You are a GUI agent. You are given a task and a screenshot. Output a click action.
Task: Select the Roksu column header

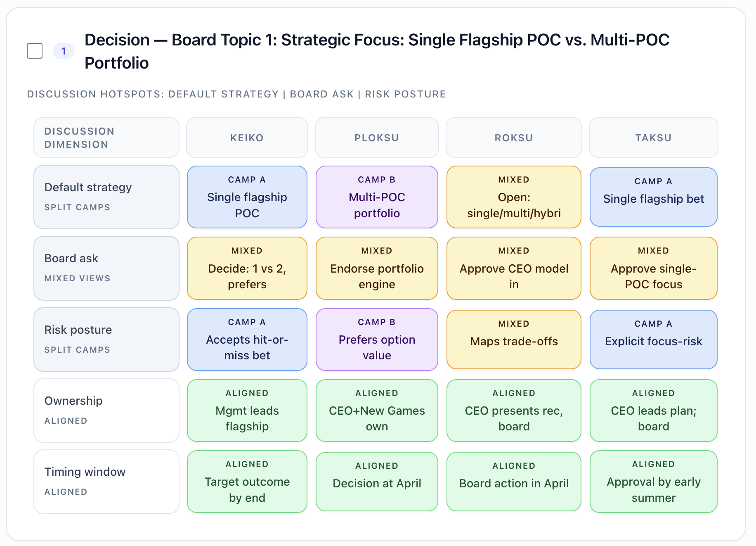coord(514,138)
